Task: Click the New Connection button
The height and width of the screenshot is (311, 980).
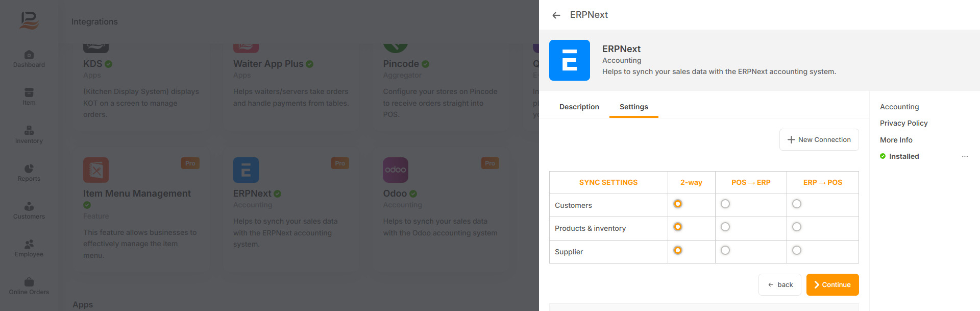Action: pos(819,139)
